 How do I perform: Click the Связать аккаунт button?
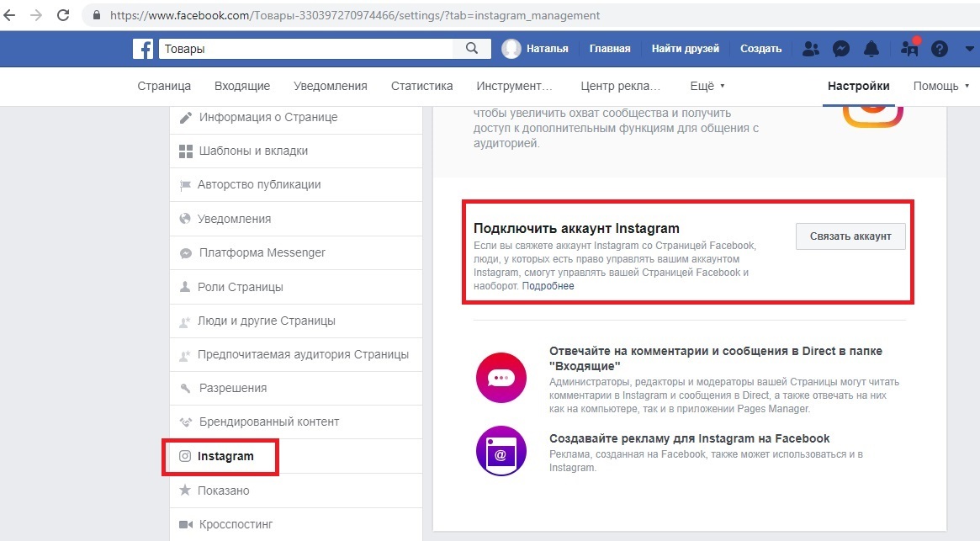tap(850, 236)
